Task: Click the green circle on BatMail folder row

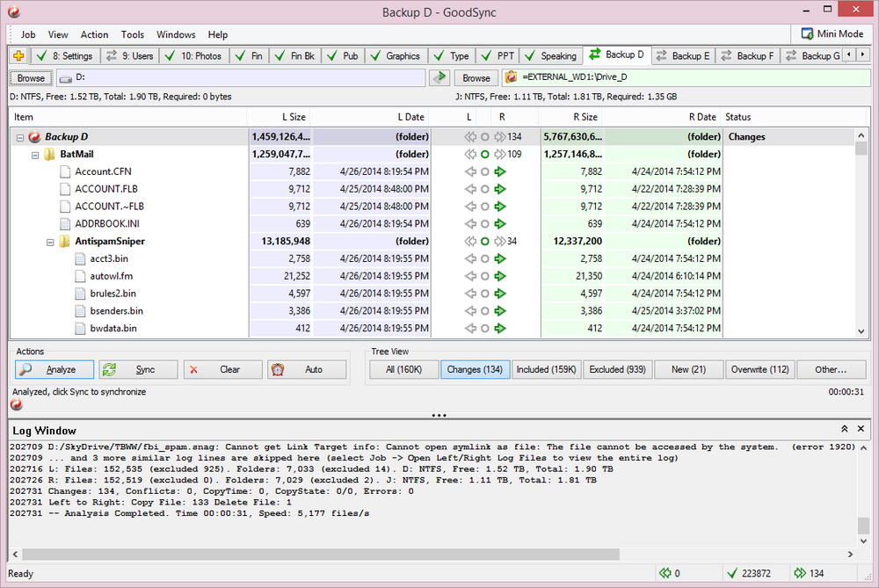Action: tap(485, 154)
